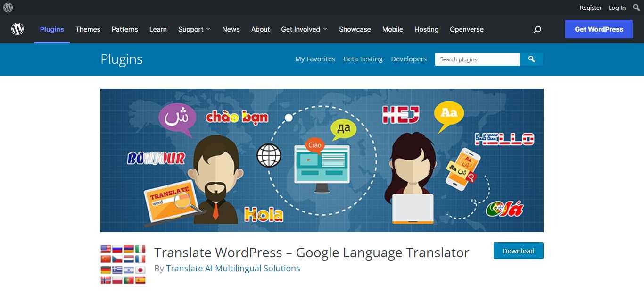Click the Log In link
Screen dimensions: 644x295
pos(617,8)
